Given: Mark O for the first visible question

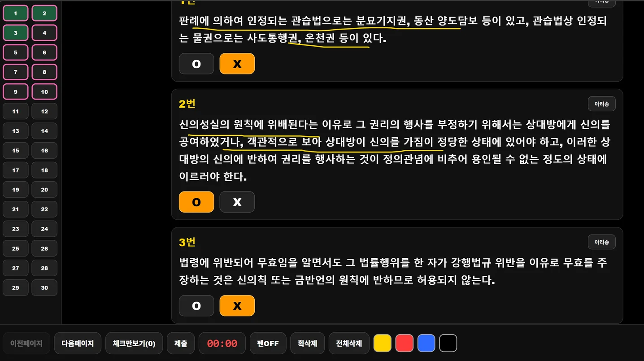Looking at the screenshot, I should point(196,64).
